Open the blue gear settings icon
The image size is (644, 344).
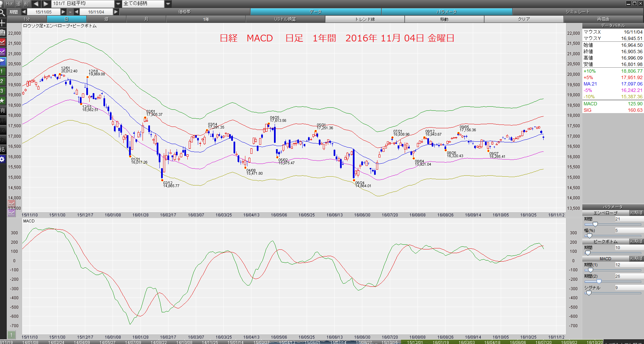click(3, 159)
